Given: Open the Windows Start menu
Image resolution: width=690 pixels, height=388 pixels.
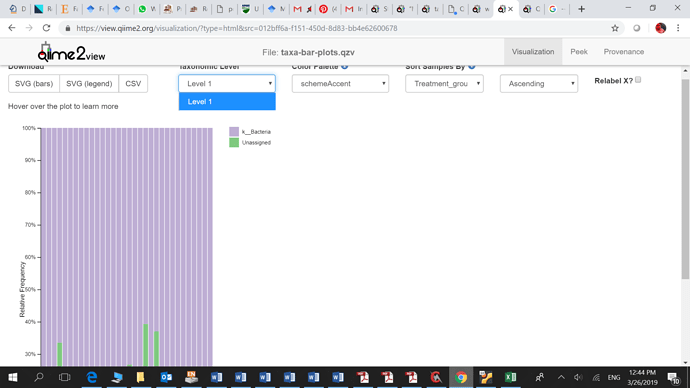Looking at the screenshot, I should 13,377.
